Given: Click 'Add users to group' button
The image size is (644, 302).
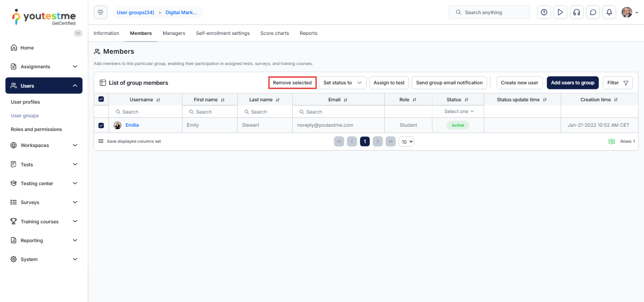Looking at the screenshot, I should click(572, 83).
